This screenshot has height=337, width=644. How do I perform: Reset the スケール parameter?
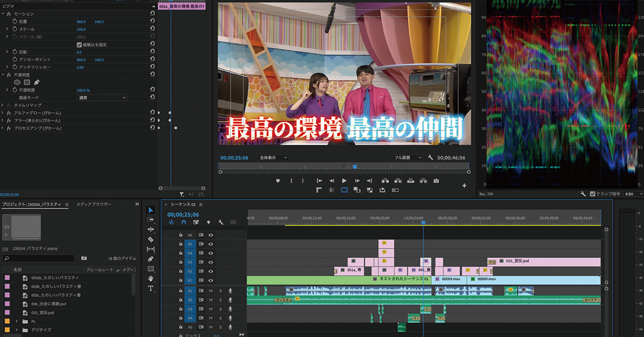pos(152,29)
